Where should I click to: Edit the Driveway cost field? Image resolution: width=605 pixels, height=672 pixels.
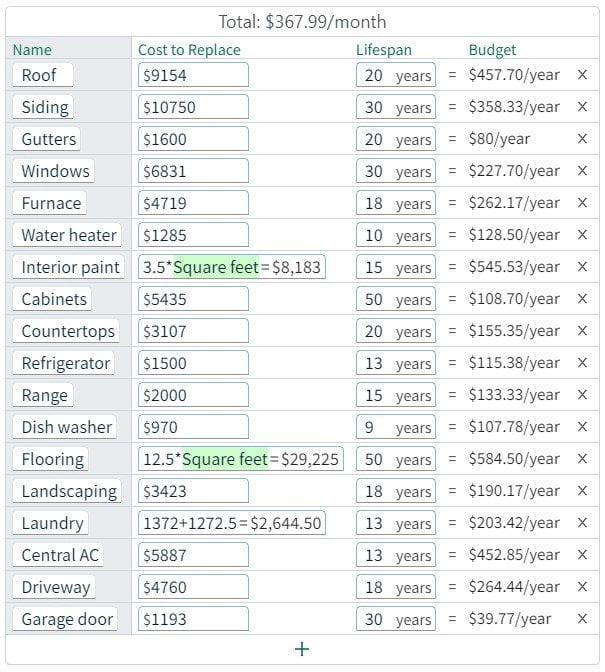[x=193, y=587]
